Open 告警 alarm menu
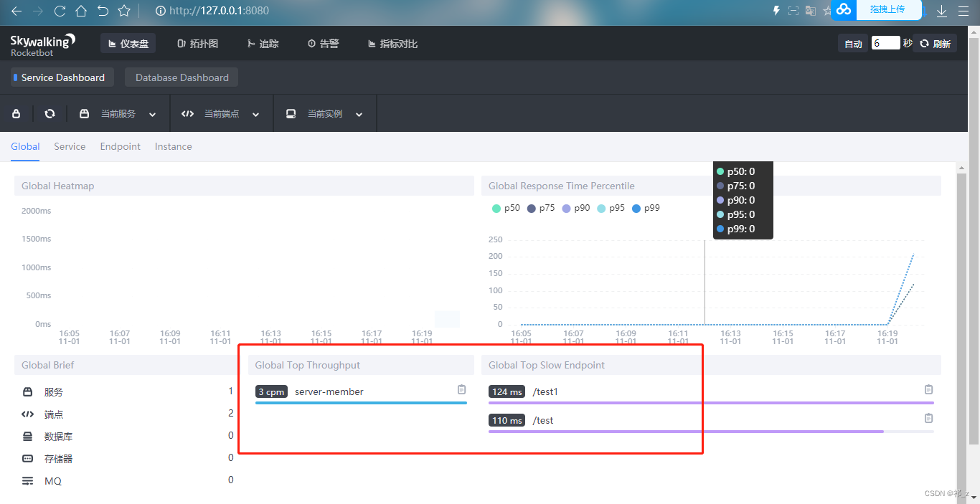 click(323, 44)
